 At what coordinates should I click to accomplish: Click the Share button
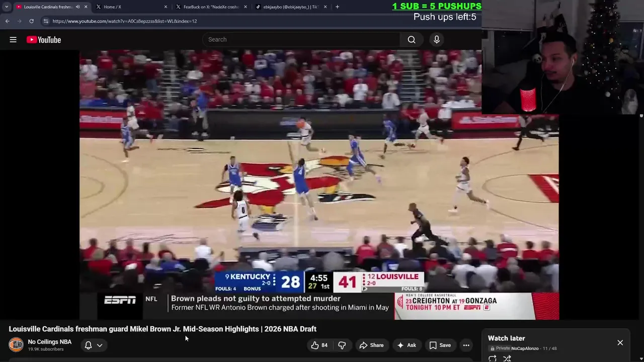(x=371, y=345)
